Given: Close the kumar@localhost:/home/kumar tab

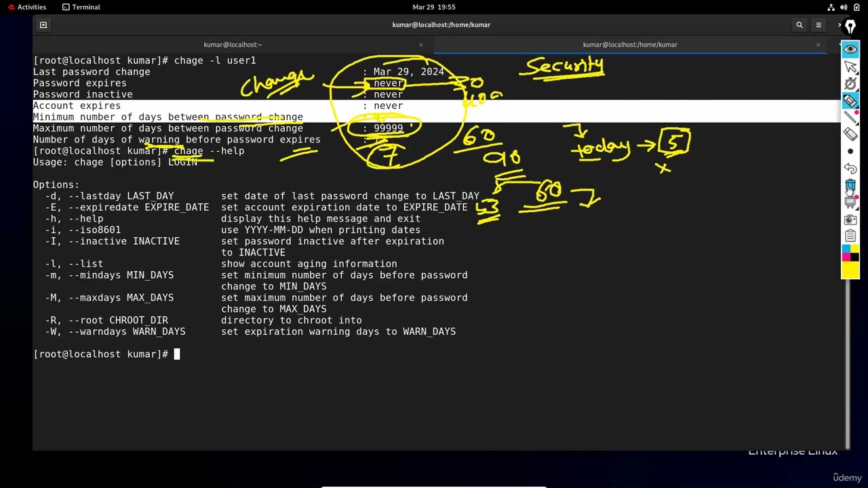Looking at the screenshot, I should (x=818, y=45).
